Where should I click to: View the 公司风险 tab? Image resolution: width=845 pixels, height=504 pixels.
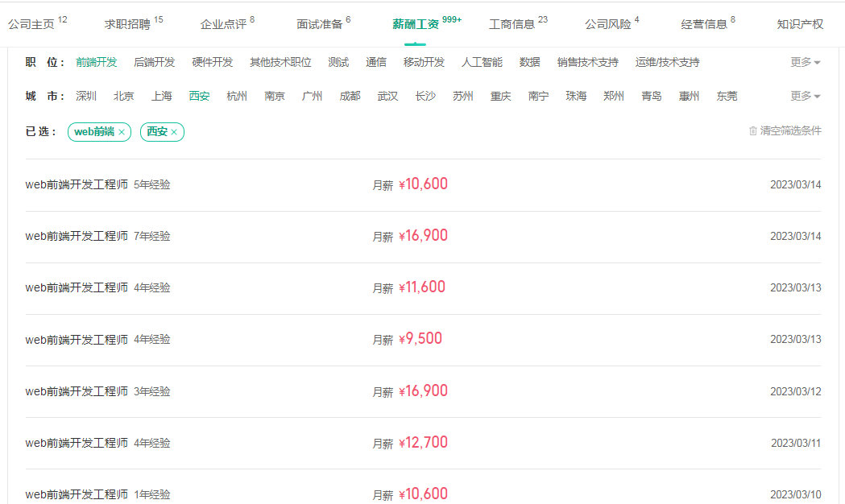click(607, 24)
